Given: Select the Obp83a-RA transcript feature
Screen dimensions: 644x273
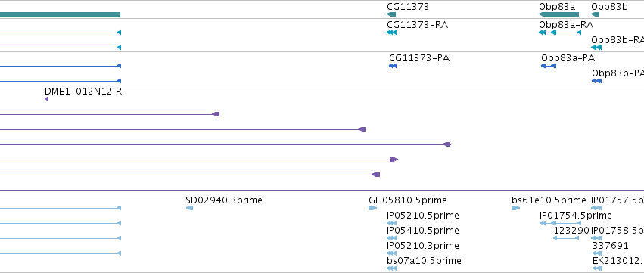Looking at the screenshot, I should (560, 33).
